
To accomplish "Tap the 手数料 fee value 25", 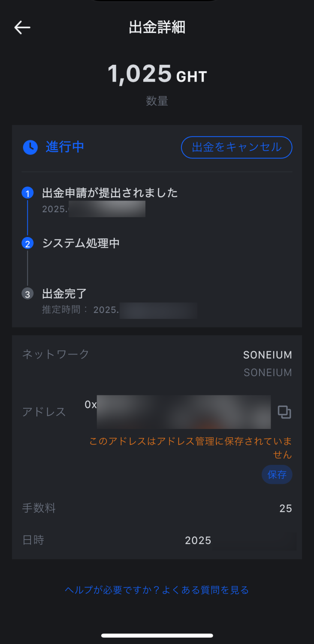I will 285,509.
